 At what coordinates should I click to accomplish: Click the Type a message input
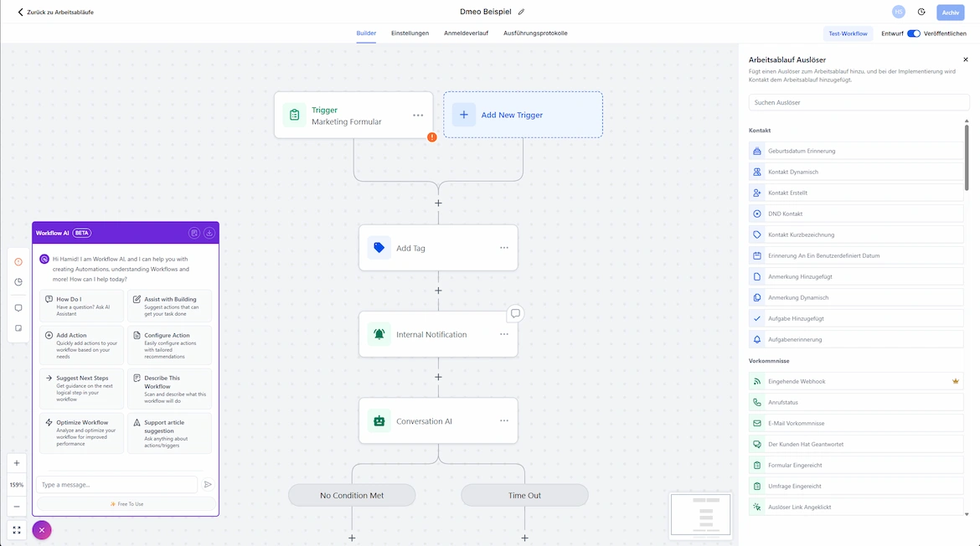(117, 485)
